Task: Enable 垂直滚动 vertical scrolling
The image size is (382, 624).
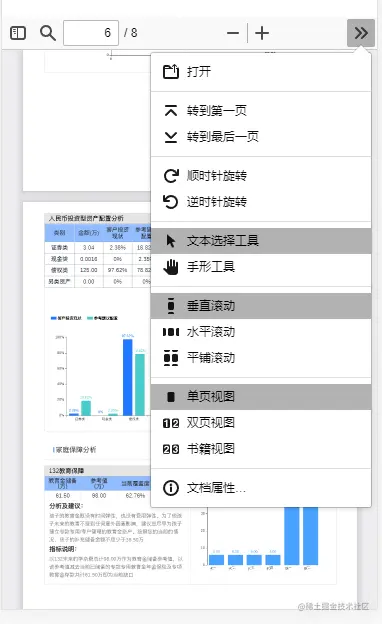Action: (261, 306)
